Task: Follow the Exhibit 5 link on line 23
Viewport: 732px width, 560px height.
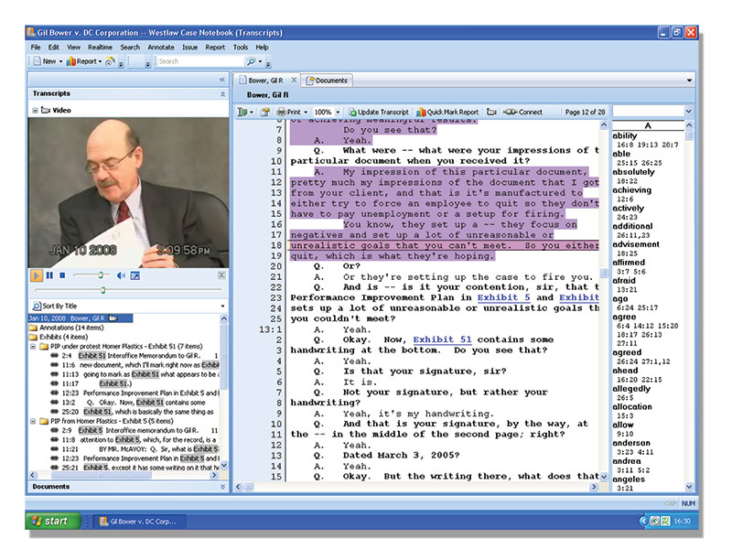Action: click(x=503, y=297)
